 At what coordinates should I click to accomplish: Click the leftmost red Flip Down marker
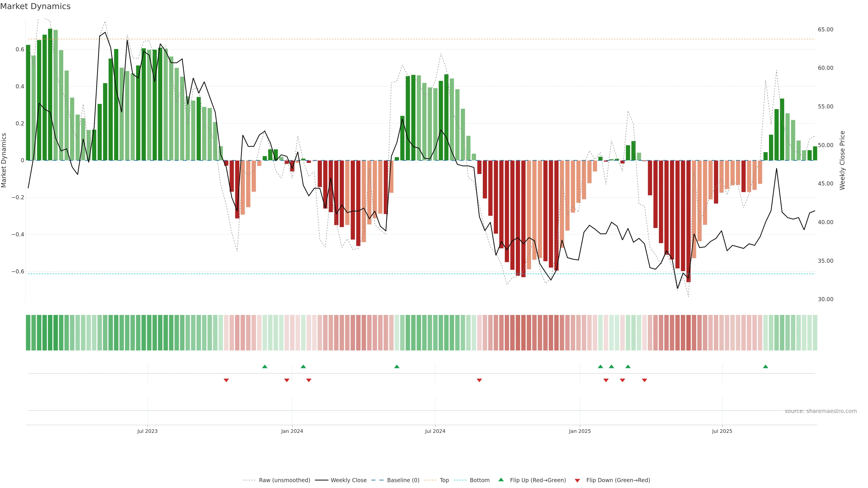tap(226, 380)
